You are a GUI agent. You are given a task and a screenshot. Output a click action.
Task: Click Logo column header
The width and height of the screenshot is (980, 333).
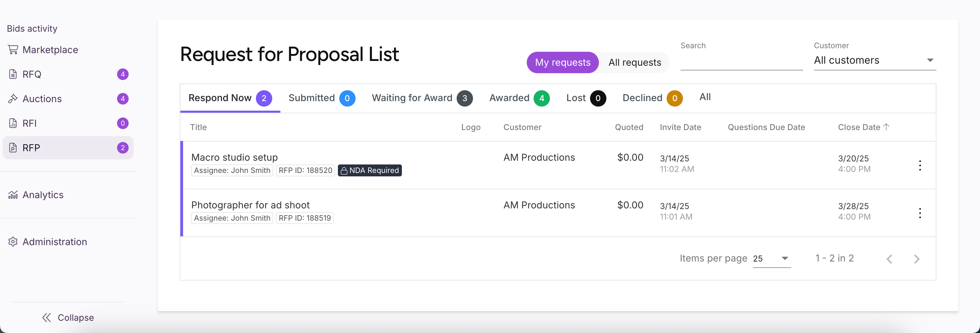[x=471, y=127]
